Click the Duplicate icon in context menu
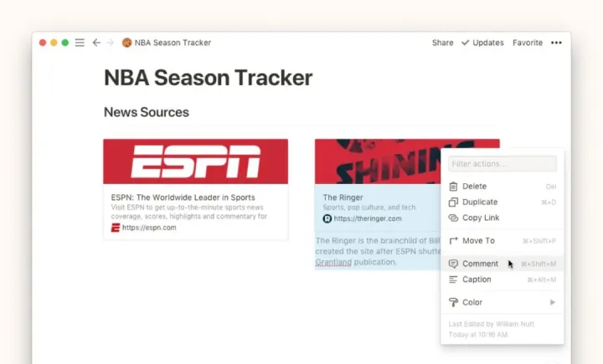This screenshot has width=603, height=364. [x=453, y=203]
